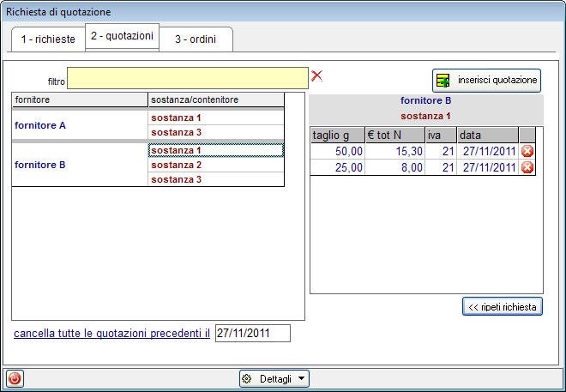Select sostanza 2 under fornitore B
Viewport: 566px width, 392px height.
tap(216, 165)
